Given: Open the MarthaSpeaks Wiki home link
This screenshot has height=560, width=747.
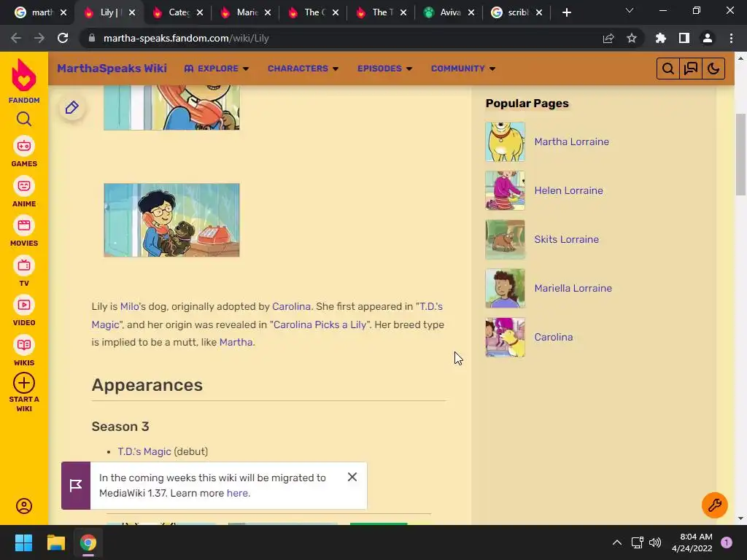Looking at the screenshot, I should point(112,68).
